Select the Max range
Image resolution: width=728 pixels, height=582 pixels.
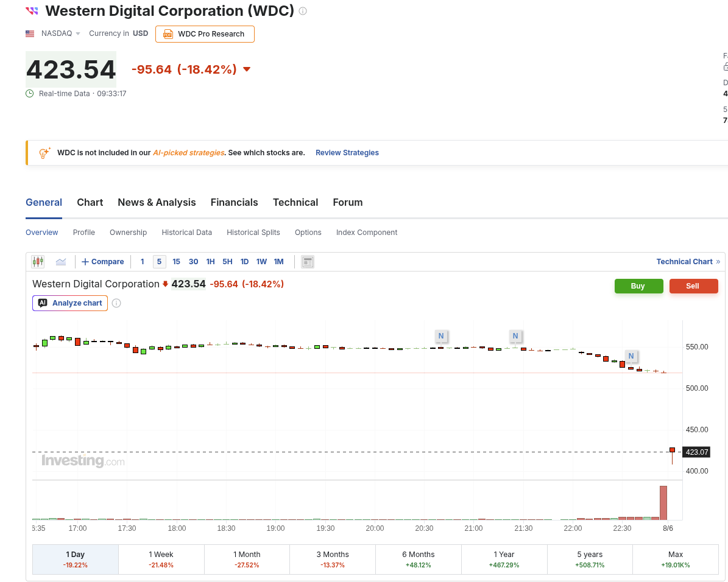click(676, 559)
